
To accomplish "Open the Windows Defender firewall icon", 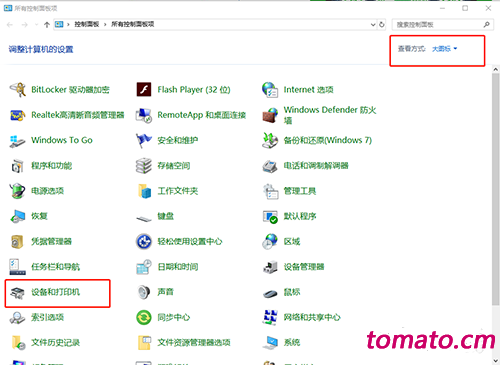I will [x=270, y=115].
